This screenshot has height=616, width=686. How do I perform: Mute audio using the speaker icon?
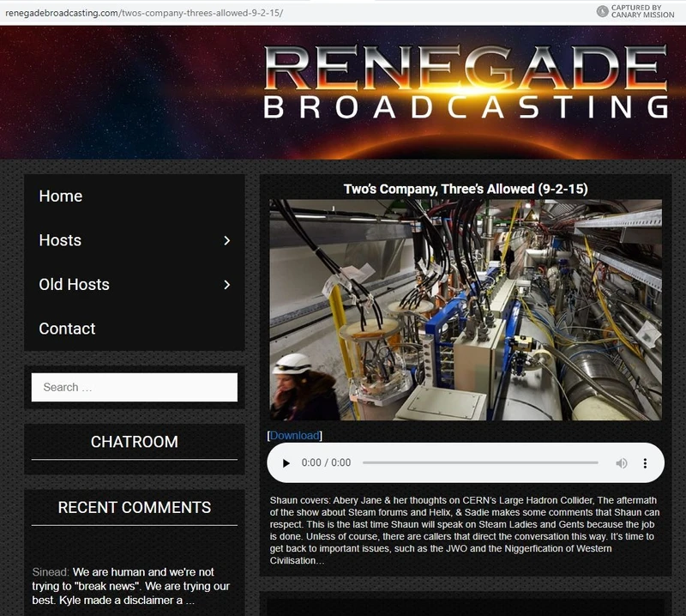coord(622,462)
